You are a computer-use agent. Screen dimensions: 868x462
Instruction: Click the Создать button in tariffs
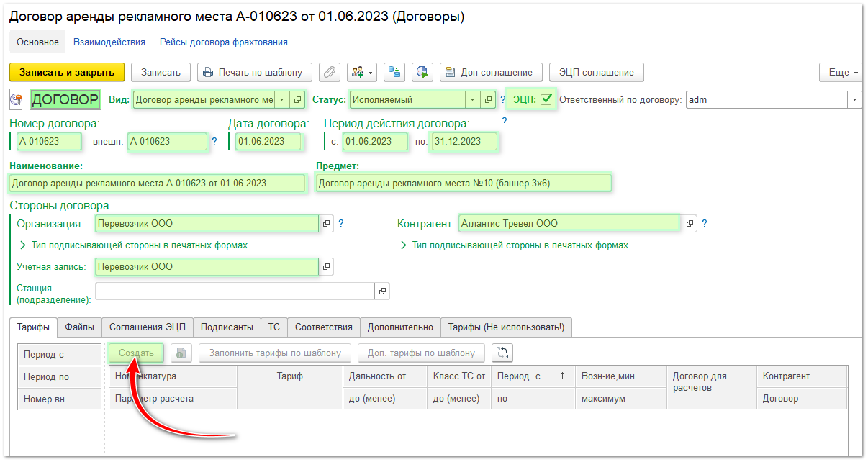tap(136, 353)
